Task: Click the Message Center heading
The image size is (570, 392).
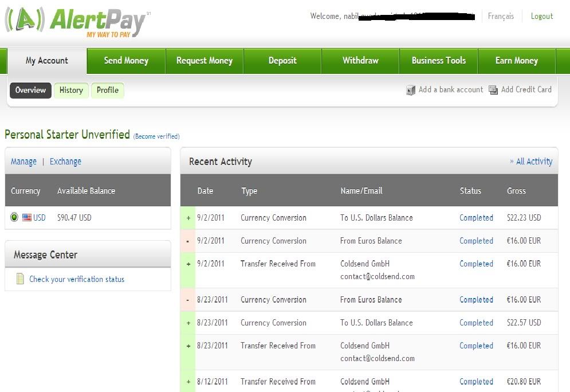Action: [45, 255]
